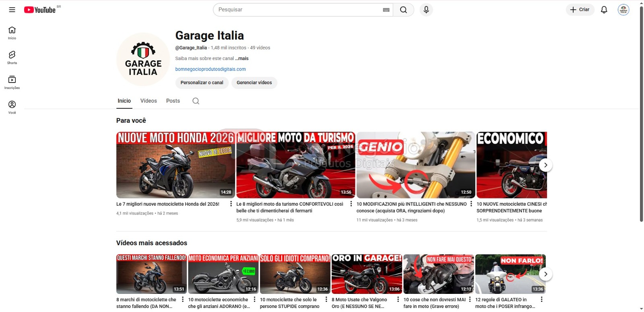Play the ECONOMICO thumbnail video

(x=512, y=165)
